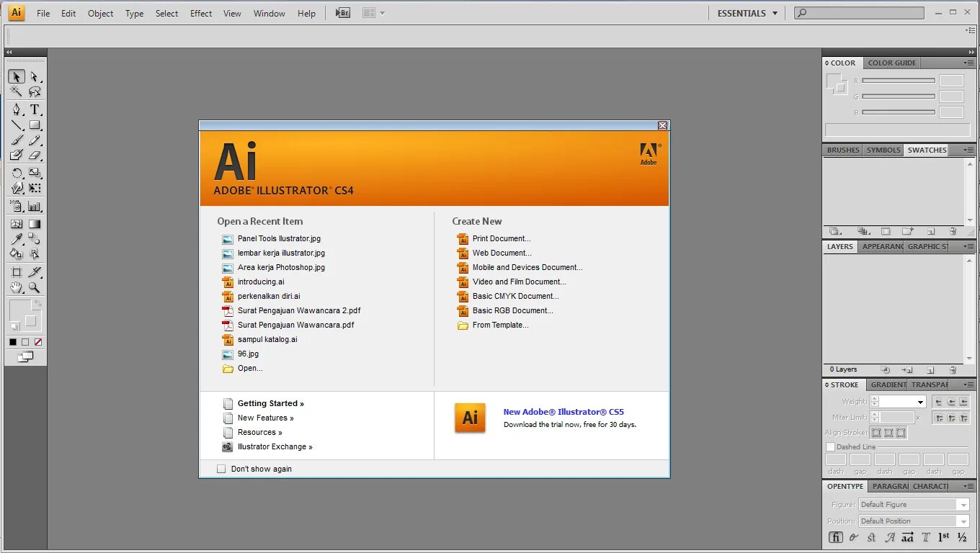Toggle the Swash OpenType button
This screenshot has height=553, width=980.
click(890, 537)
